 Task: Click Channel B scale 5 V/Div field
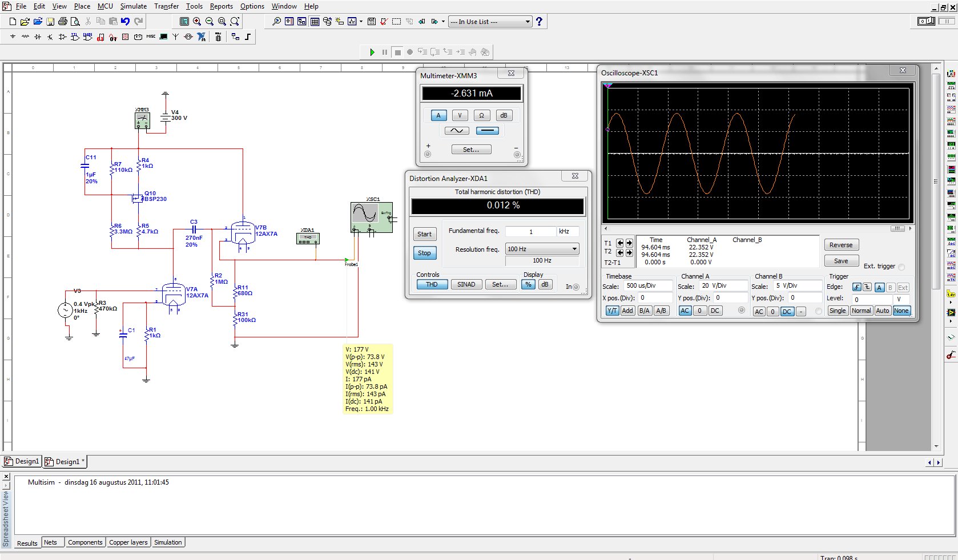[798, 285]
